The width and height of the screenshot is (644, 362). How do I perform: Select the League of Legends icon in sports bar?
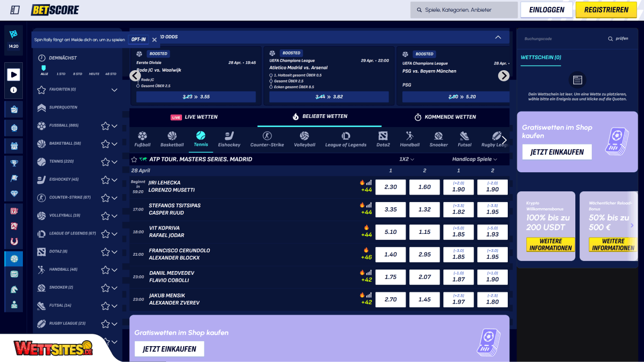click(x=345, y=136)
